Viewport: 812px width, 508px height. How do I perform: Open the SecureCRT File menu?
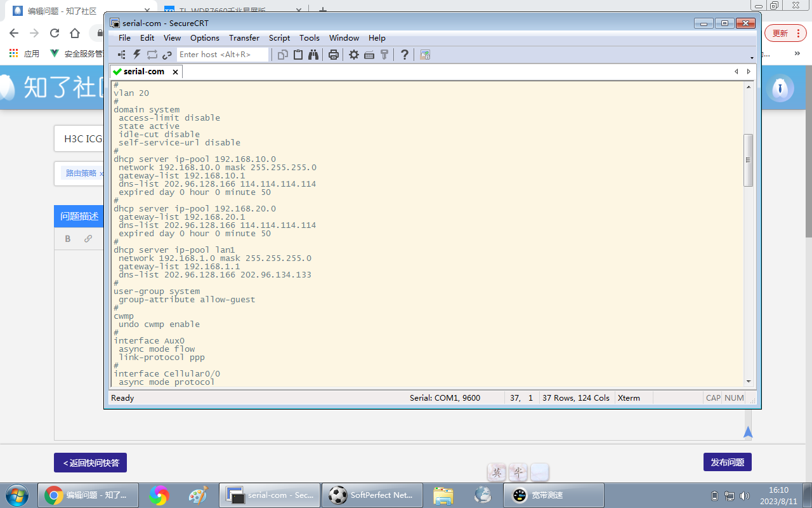pyautogui.click(x=124, y=38)
